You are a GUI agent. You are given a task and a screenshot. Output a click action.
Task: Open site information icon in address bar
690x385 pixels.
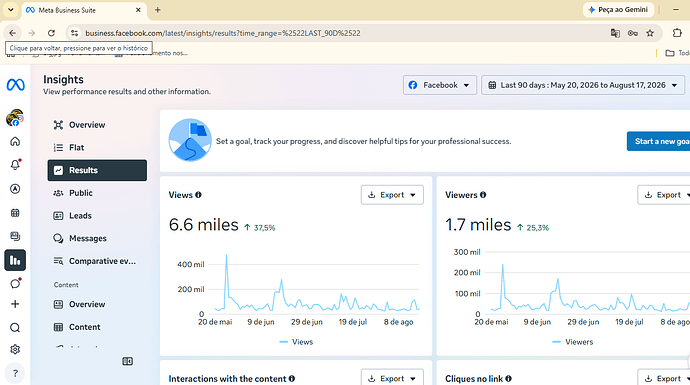point(74,33)
